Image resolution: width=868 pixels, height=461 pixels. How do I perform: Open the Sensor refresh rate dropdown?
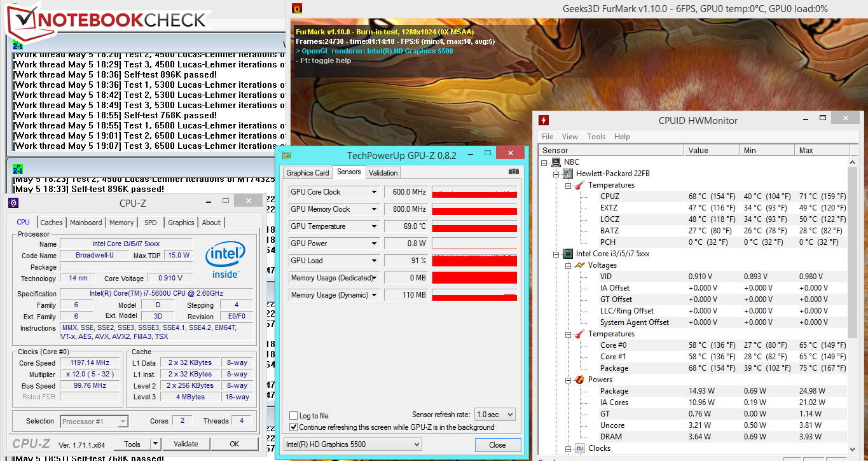pyautogui.click(x=494, y=415)
